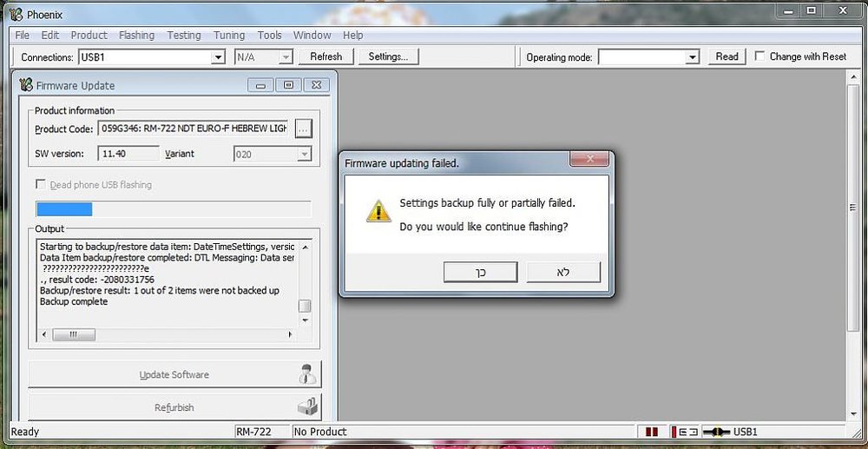Image resolution: width=868 pixels, height=449 pixels.
Task: Click Output horizontal scroll right arrow
Action: (290, 334)
